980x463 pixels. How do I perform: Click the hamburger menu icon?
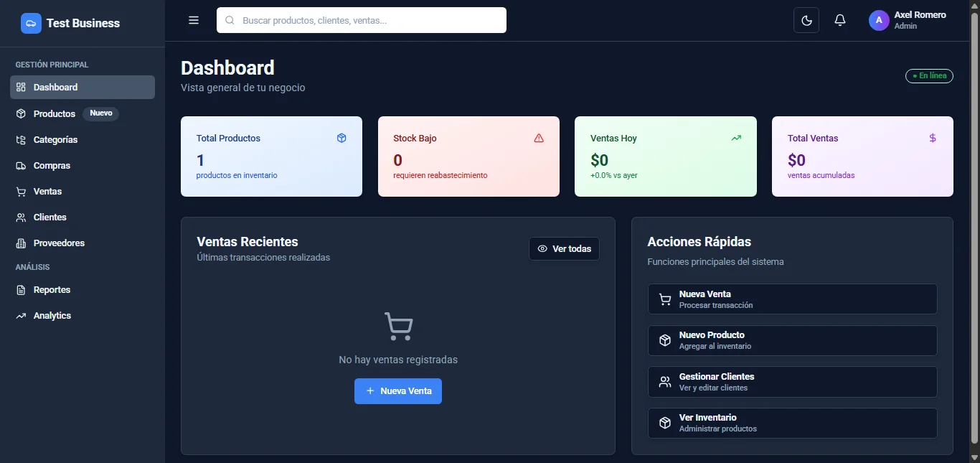point(194,20)
